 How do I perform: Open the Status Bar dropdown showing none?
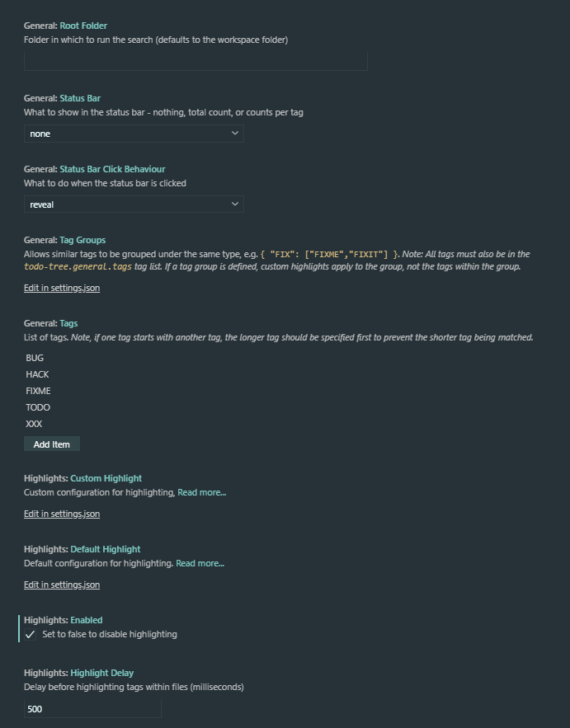tap(134, 134)
